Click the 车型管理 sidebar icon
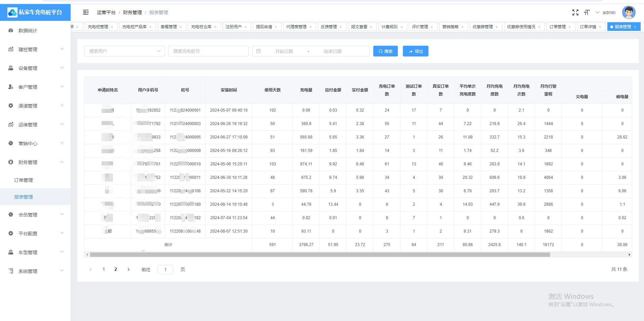The width and height of the screenshot is (644, 321). coord(11,252)
